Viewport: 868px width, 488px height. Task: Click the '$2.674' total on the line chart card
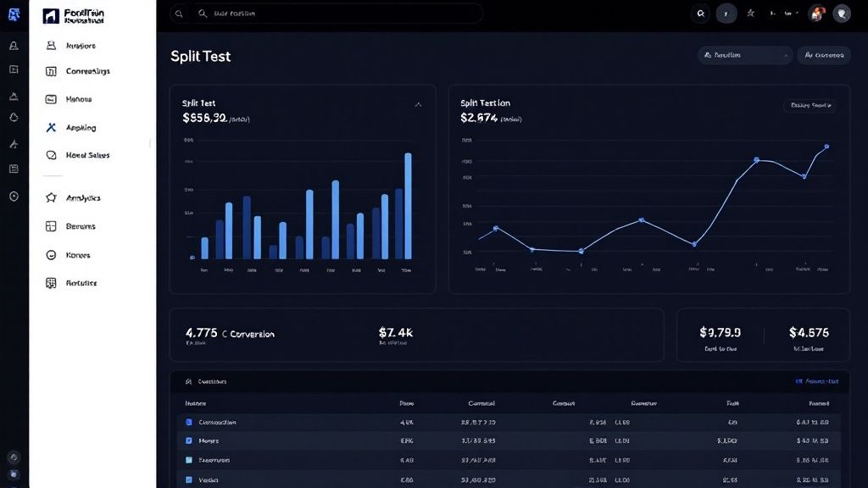click(x=479, y=118)
